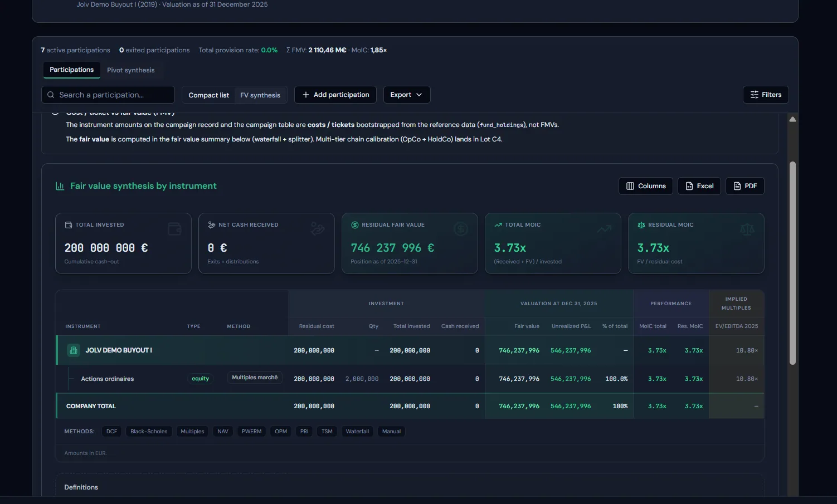Viewport: 837px width, 504px height.
Task: Click the scales icon beside Residual MOIC
Action: point(641,225)
